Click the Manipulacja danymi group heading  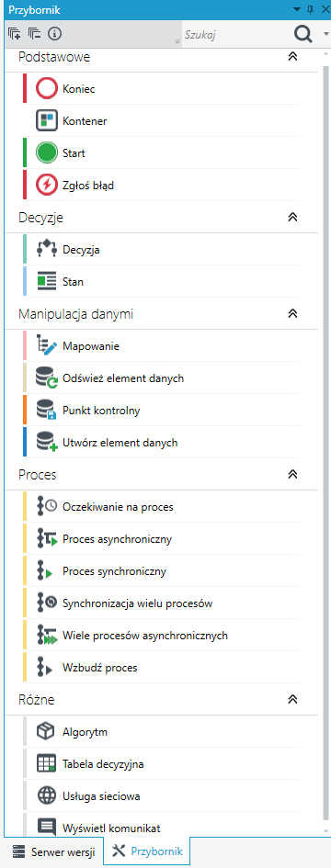76,314
